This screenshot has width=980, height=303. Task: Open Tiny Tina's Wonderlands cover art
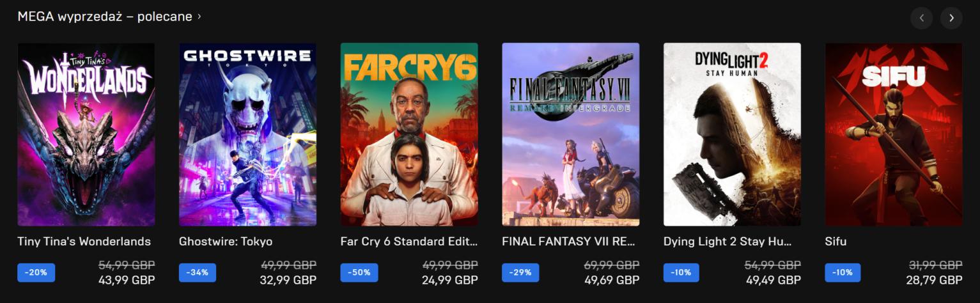(86, 134)
